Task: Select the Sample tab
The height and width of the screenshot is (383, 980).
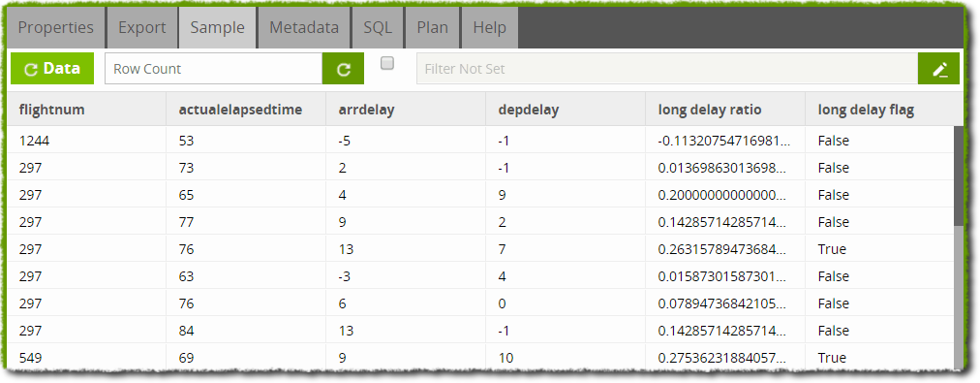Action: click(x=218, y=27)
